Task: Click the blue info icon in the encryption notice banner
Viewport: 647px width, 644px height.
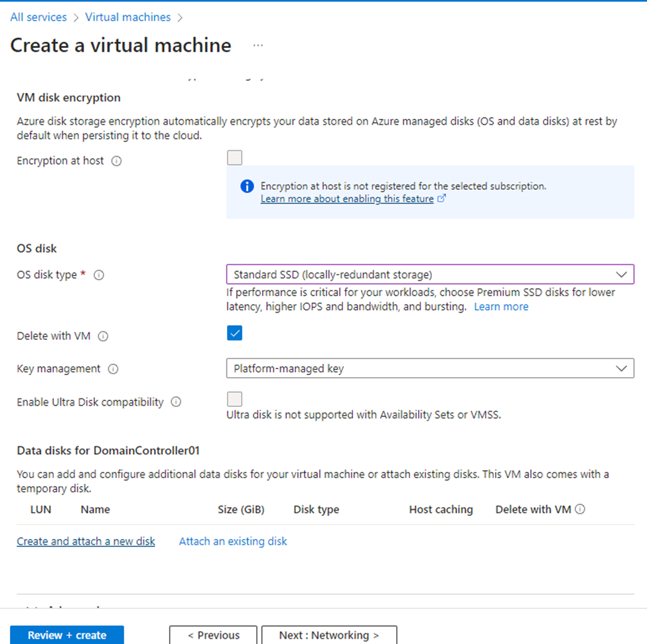Action: pyautogui.click(x=246, y=187)
